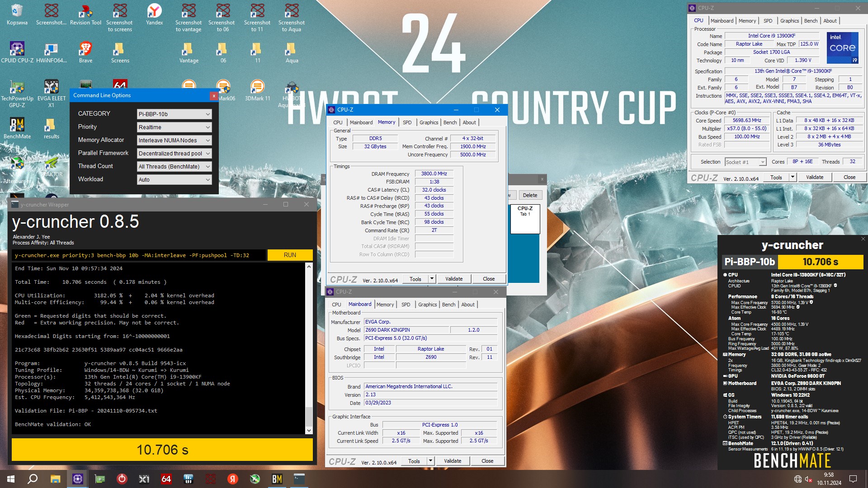Open BenchMate desktop shortcut

[x=17, y=128]
